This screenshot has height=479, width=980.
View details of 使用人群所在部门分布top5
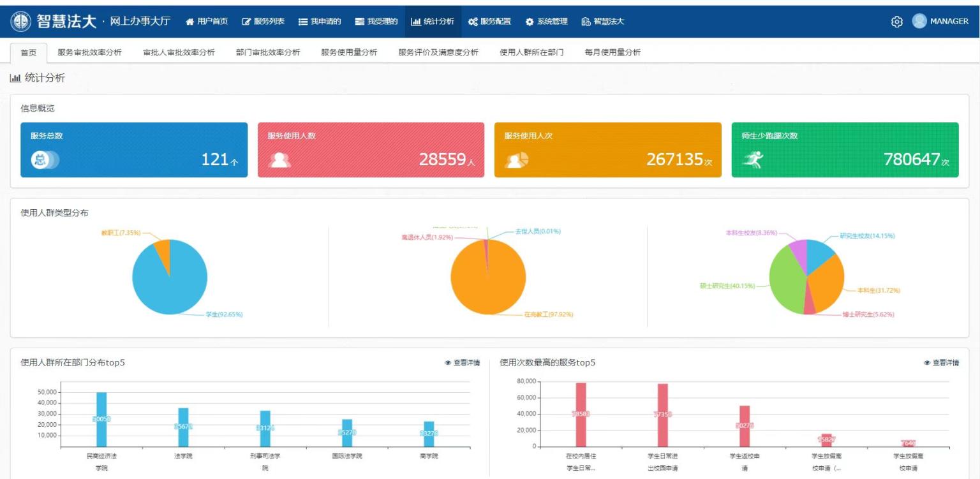pos(463,363)
